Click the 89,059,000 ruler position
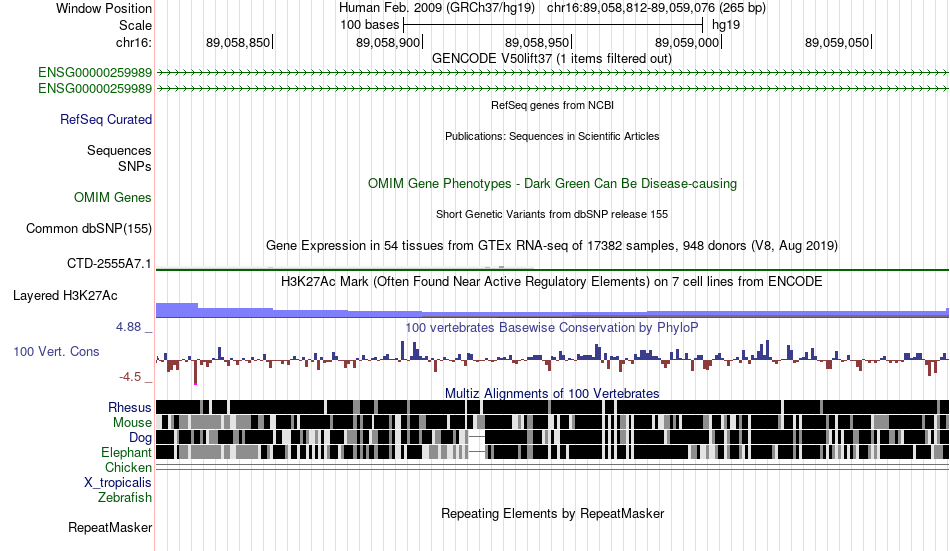Screen dimensions: 950x551 pyautogui.click(x=688, y=42)
